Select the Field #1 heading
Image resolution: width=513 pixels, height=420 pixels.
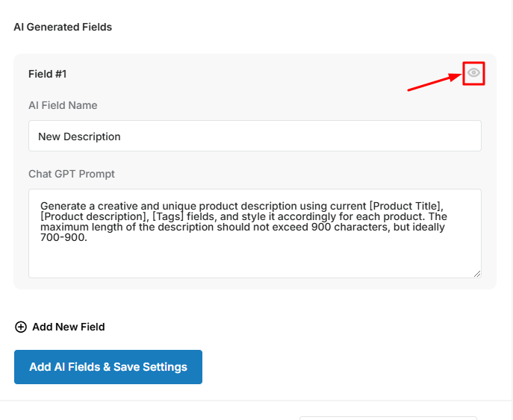tap(48, 74)
